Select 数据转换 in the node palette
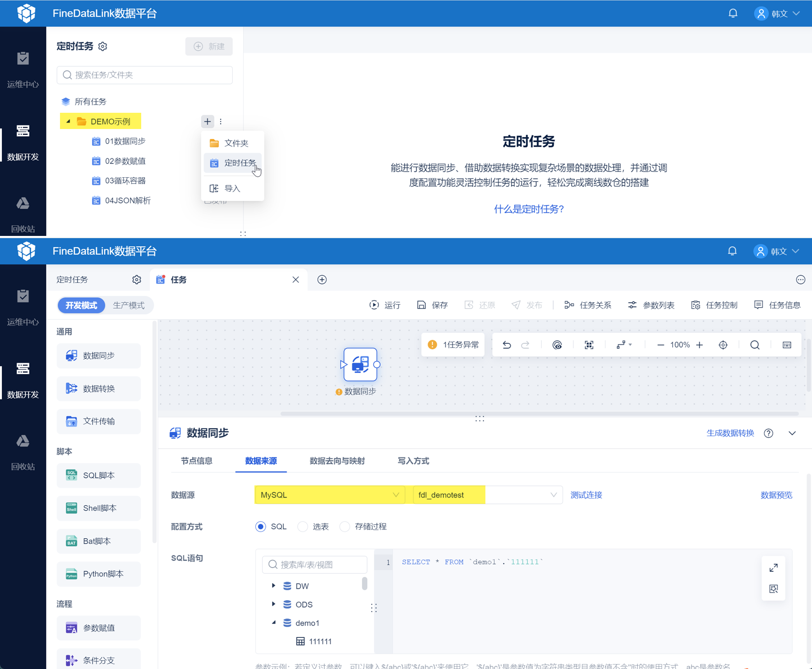The height and width of the screenshot is (669, 812). (x=99, y=388)
